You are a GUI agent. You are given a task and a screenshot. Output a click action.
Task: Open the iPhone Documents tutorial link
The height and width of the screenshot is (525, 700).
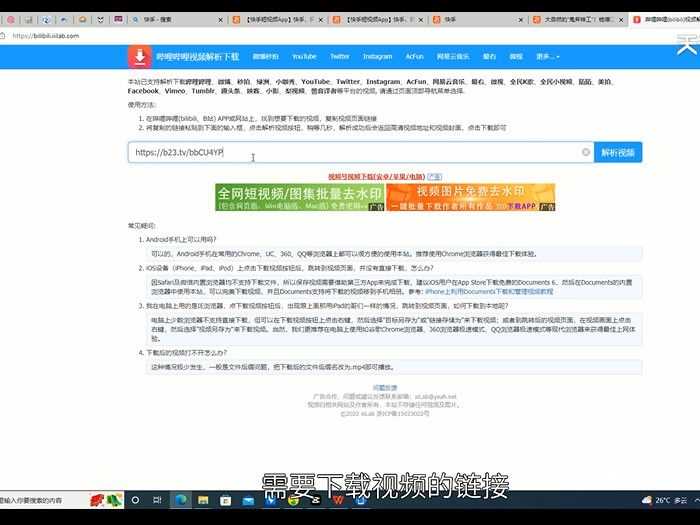coord(489,292)
